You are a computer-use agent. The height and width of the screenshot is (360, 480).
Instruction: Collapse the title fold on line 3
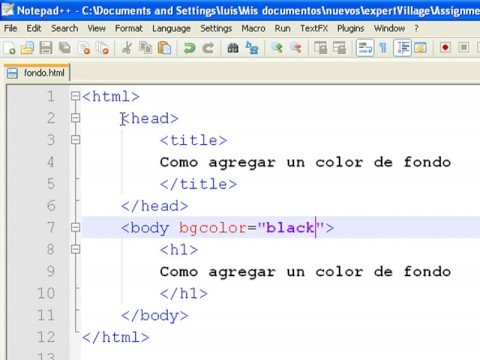tap(76, 140)
